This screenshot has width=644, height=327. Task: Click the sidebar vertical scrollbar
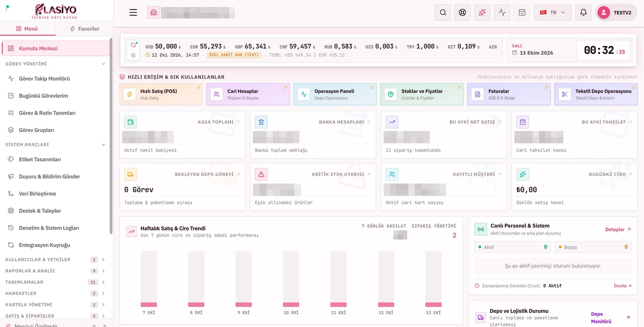pos(111,136)
